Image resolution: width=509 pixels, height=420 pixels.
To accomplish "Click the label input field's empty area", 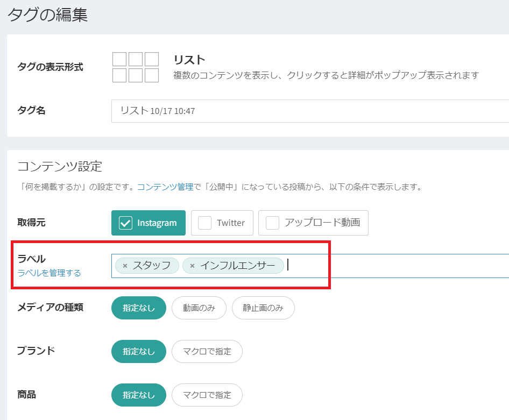I will coord(398,266).
